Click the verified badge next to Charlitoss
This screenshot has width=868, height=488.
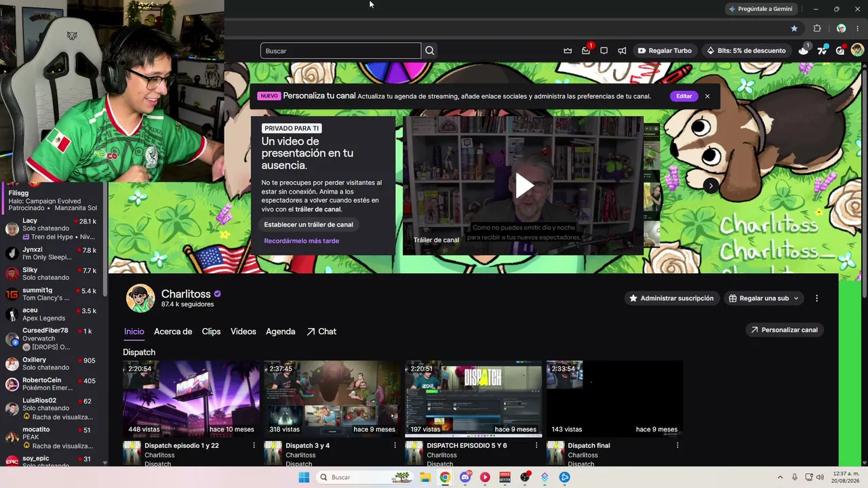click(218, 294)
